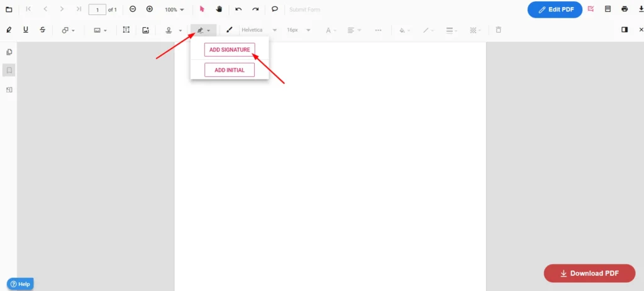644x291 pixels.
Task: Click the Submit Form button
Action: pos(305,9)
